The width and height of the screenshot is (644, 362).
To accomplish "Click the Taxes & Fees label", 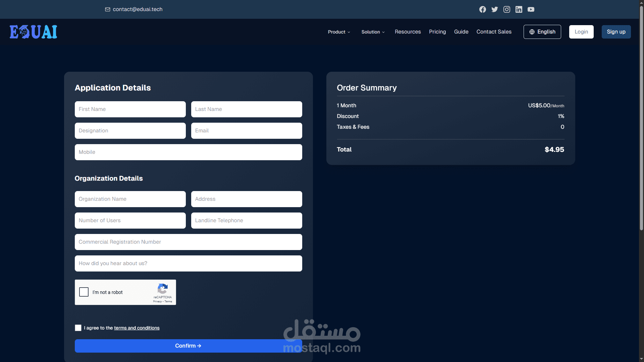I will coord(353,127).
